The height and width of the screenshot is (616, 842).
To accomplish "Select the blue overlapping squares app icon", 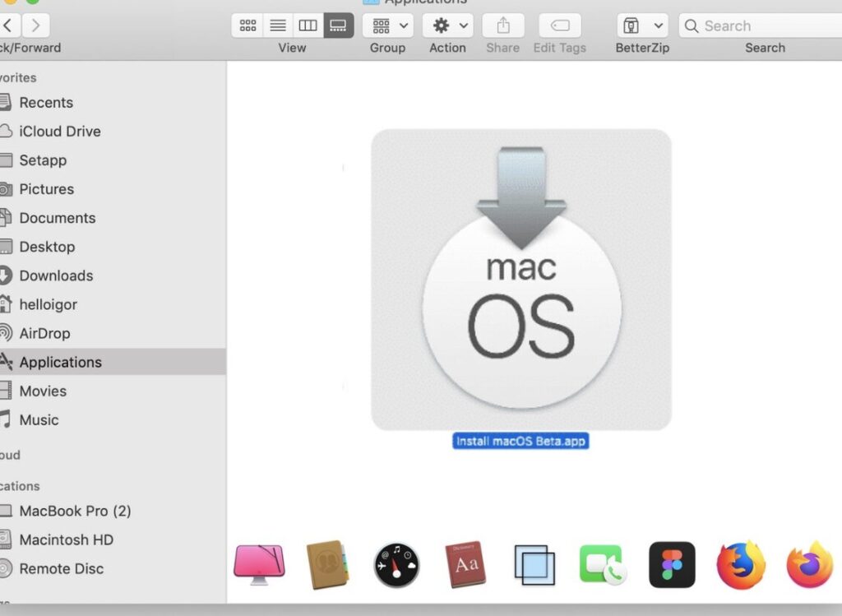I will pyautogui.click(x=534, y=565).
